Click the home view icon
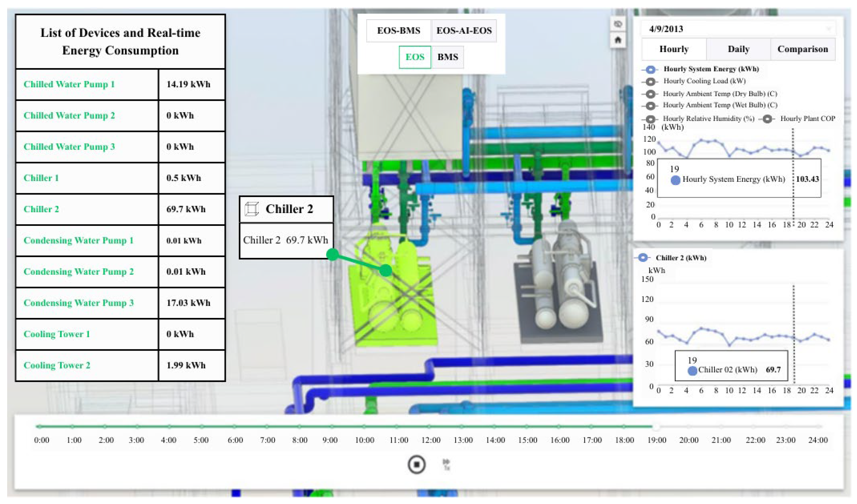The height and width of the screenshot is (504, 857). (x=618, y=40)
